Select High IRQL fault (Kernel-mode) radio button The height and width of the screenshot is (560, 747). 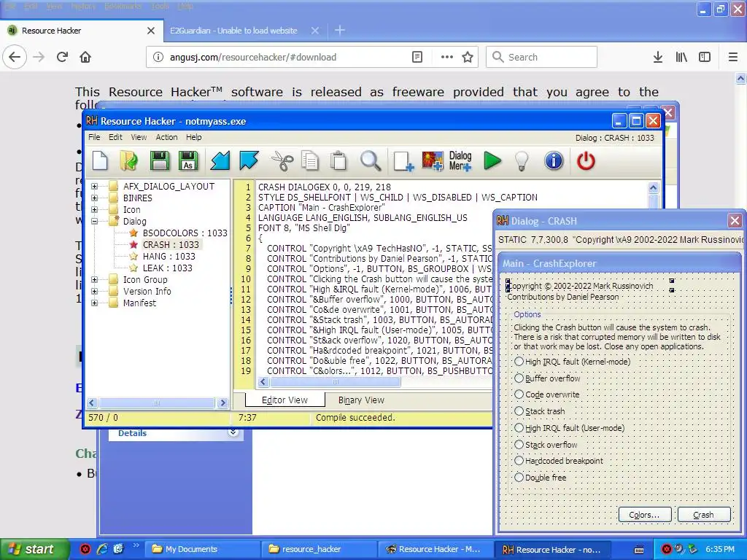click(x=519, y=362)
